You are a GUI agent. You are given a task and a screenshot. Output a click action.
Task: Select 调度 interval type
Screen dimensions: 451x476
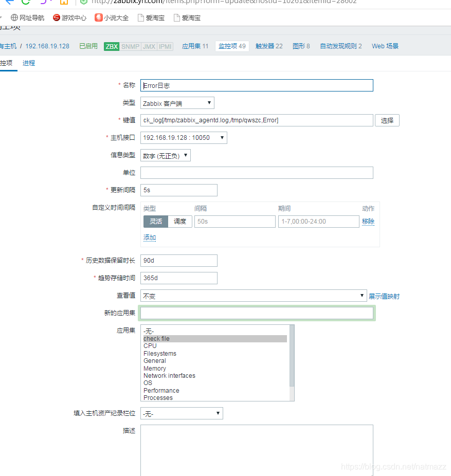pos(180,222)
